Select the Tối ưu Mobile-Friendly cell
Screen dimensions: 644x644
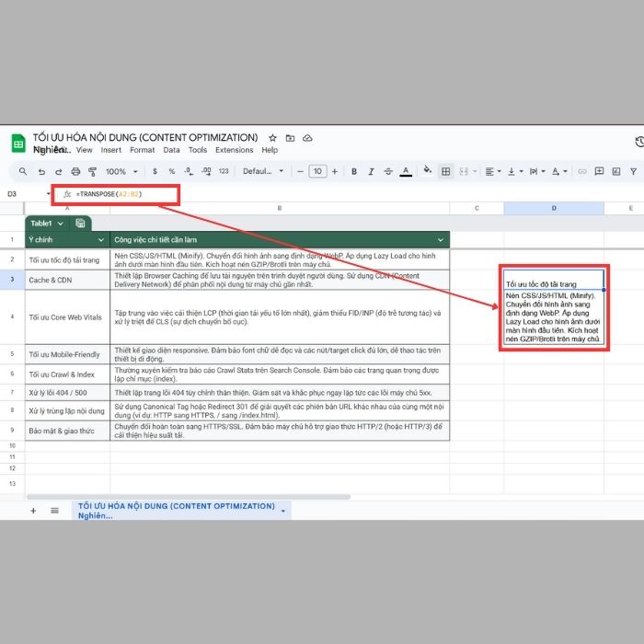pyautogui.click(x=67, y=354)
